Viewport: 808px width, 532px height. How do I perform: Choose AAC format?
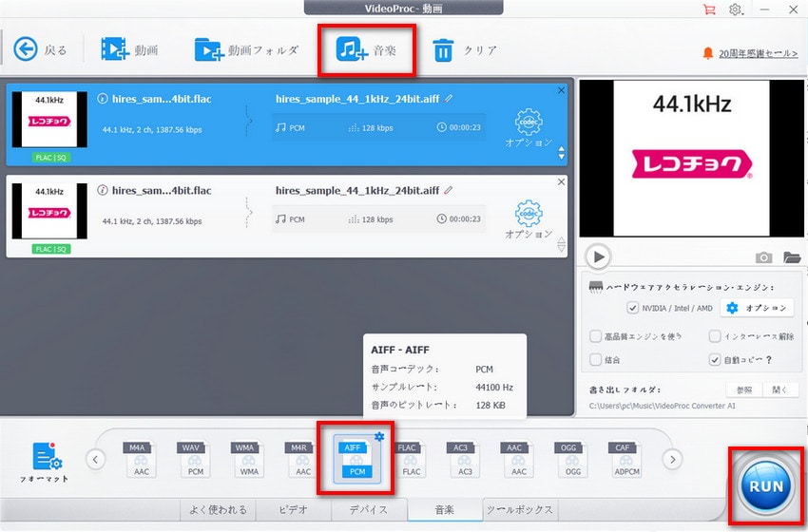[x=518, y=459]
